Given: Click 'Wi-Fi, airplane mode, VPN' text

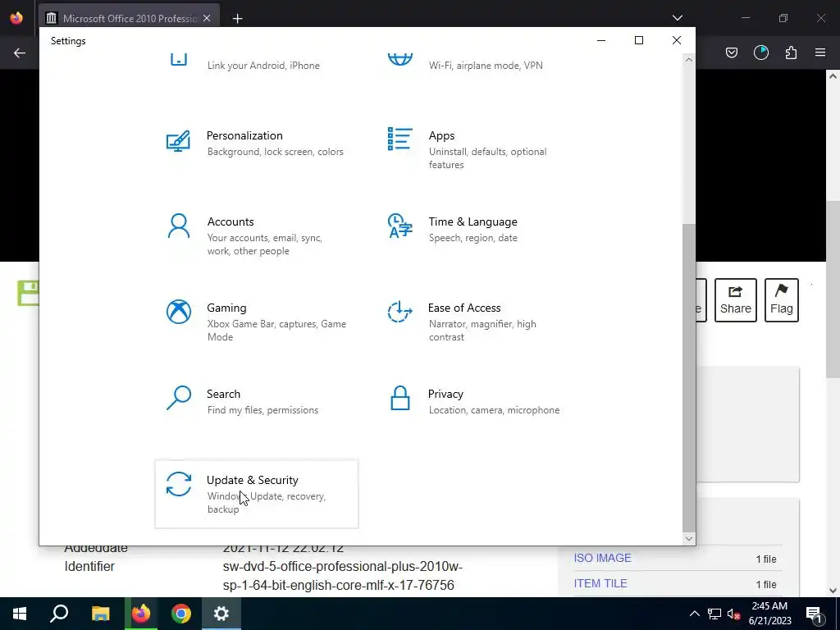Looking at the screenshot, I should tap(486, 66).
